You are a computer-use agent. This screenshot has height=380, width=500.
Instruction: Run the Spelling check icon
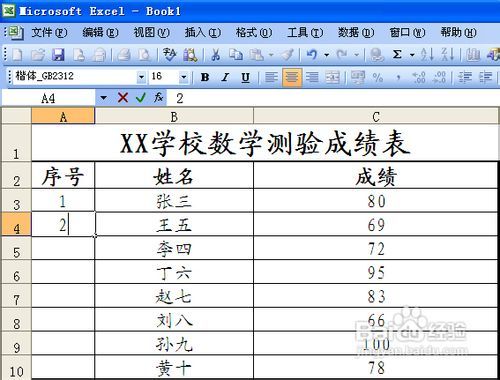[x=170, y=55]
